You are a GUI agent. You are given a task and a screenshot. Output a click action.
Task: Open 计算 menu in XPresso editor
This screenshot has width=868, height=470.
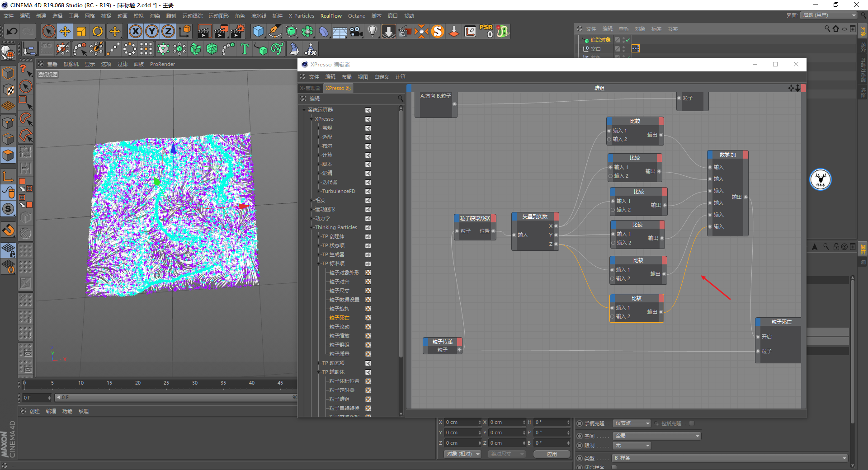click(x=401, y=77)
